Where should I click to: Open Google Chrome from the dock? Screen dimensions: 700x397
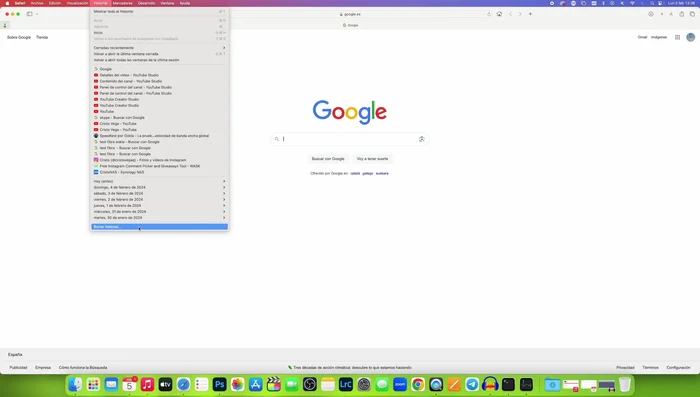pyautogui.click(x=418, y=384)
